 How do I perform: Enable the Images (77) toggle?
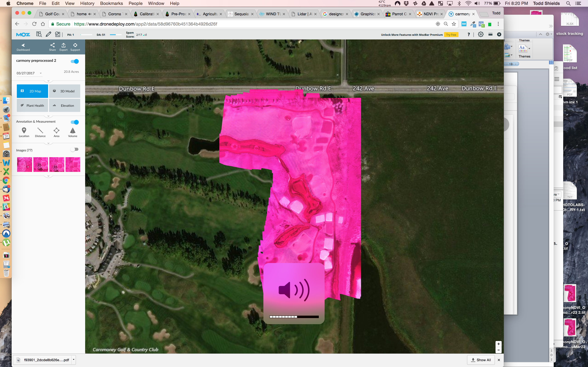coord(75,150)
